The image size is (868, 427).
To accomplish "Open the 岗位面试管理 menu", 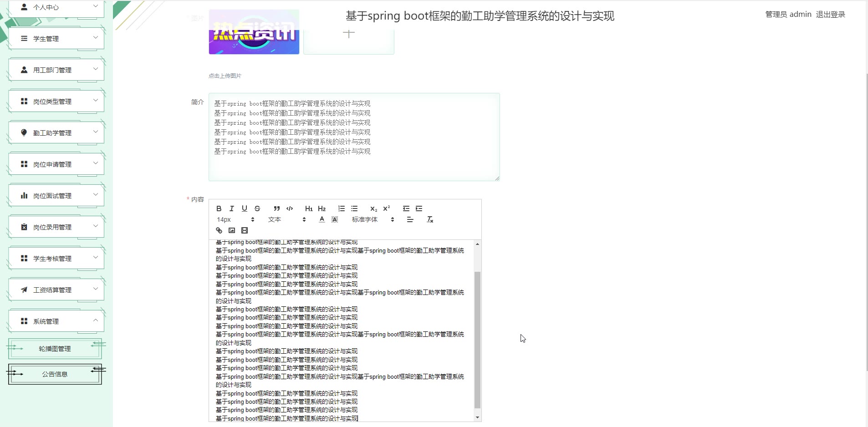I will point(56,196).
